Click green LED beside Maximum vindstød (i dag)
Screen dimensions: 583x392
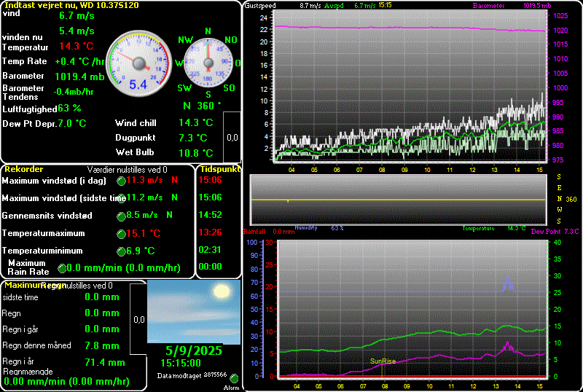121,181
